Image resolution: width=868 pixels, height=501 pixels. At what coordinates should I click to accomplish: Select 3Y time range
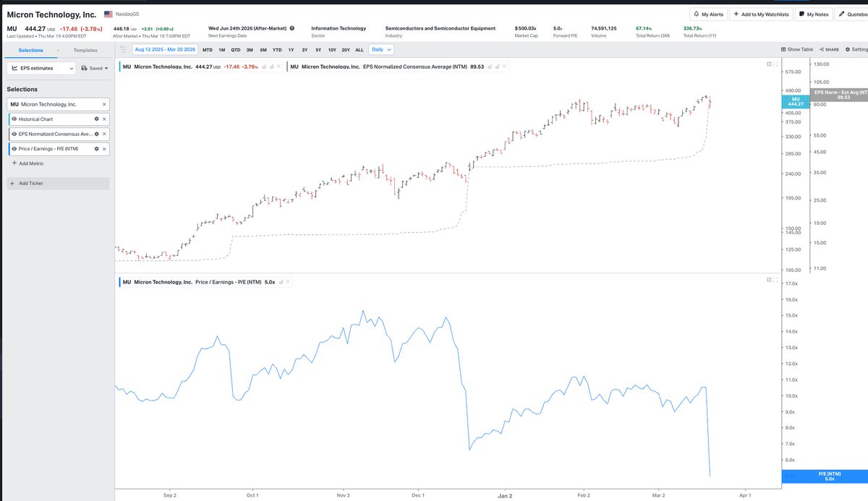305,49
